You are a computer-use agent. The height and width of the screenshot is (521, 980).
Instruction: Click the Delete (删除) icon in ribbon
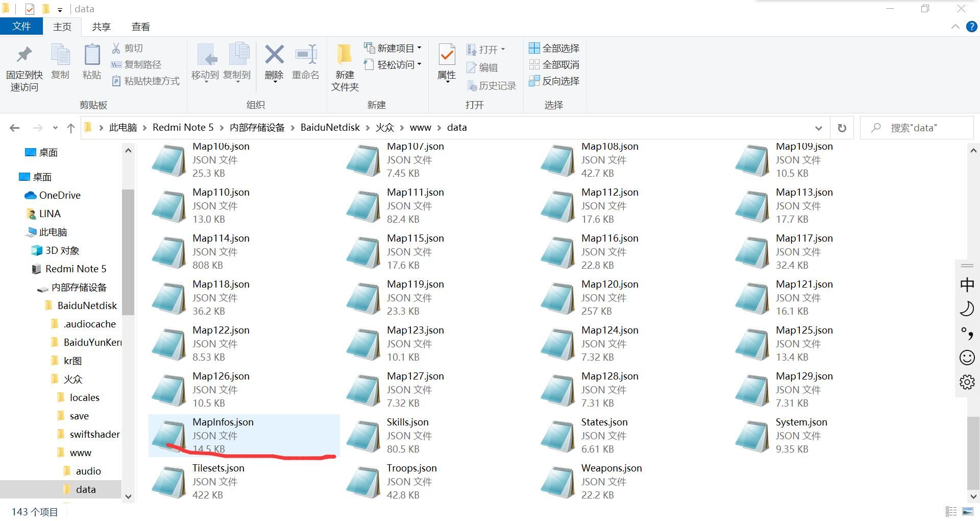coord(274,55)
